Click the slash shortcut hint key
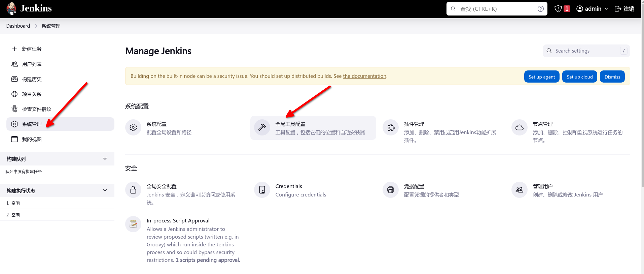Viewport: 644px width, 274px height. (x=624, y=51)
